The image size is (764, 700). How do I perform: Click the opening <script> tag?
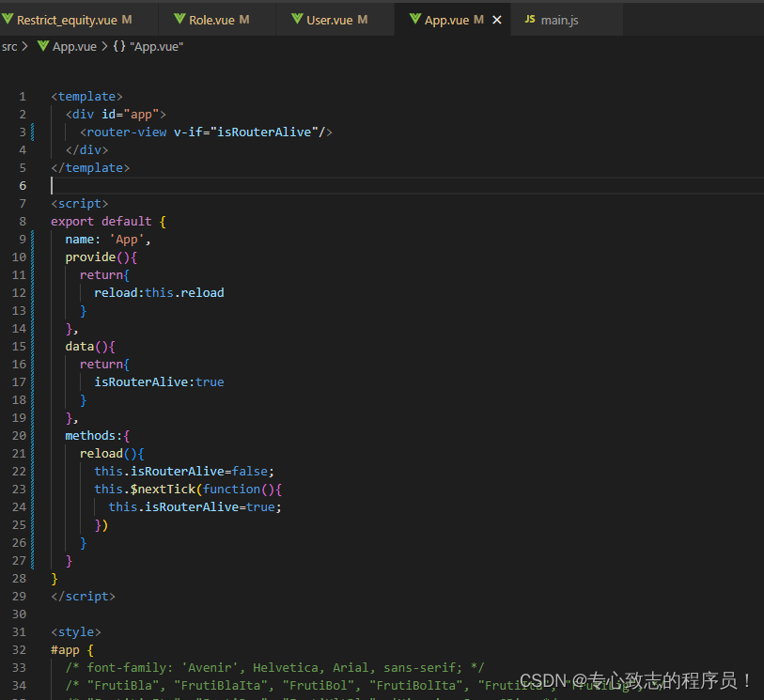pyautogui.click(x=80, y=204)
